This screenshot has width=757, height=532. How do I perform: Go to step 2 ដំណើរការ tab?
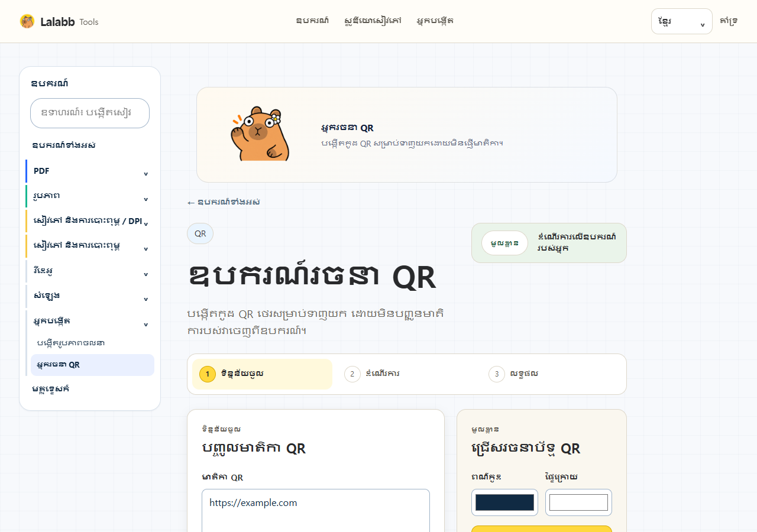(x=406, y=374)
